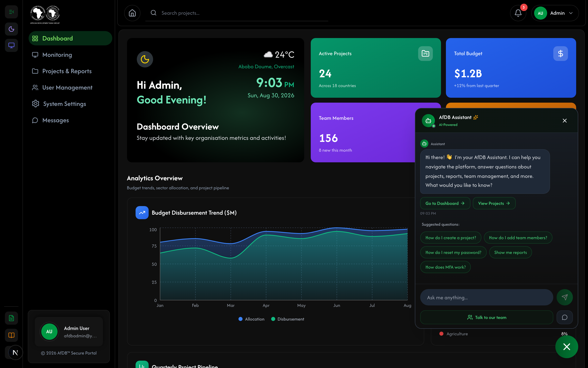The image size is (588, 368).
Task: Click Talk to our team button
Action: click(x=487, y=317)
